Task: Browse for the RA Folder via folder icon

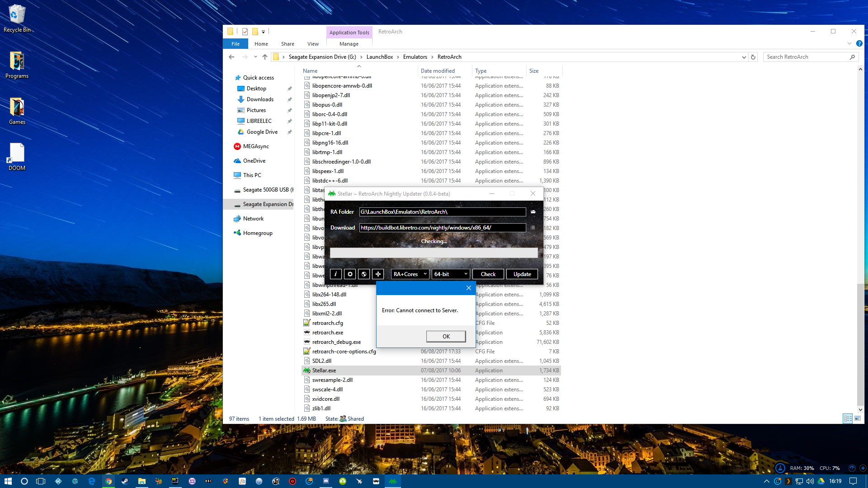Action: tap(533, 211)
